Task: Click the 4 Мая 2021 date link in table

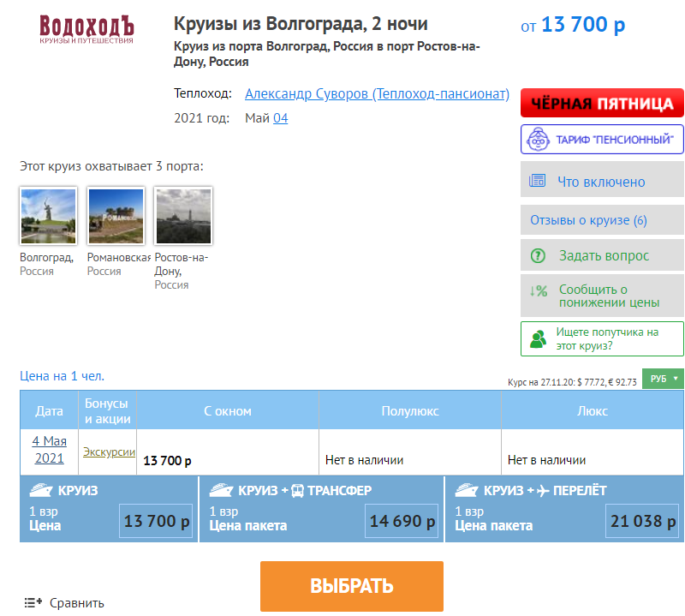Action: click(50, 450)
